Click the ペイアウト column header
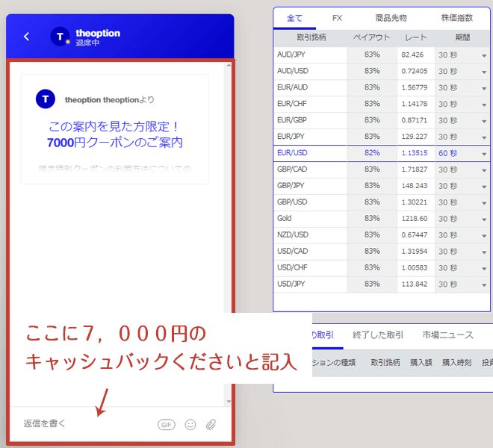 tap(372, 38)
